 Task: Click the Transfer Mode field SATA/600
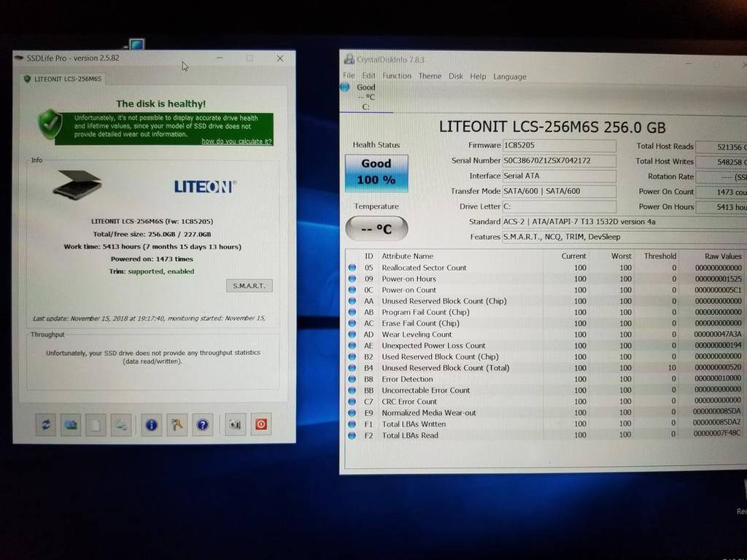click(x=560, y=191)
